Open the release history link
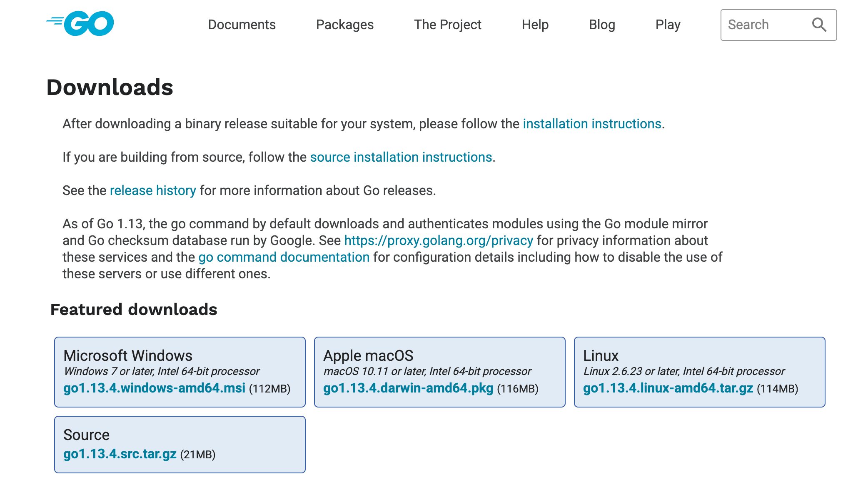Image resolution: width=868 pixels, height=500 pixels. tap(153, 190)
